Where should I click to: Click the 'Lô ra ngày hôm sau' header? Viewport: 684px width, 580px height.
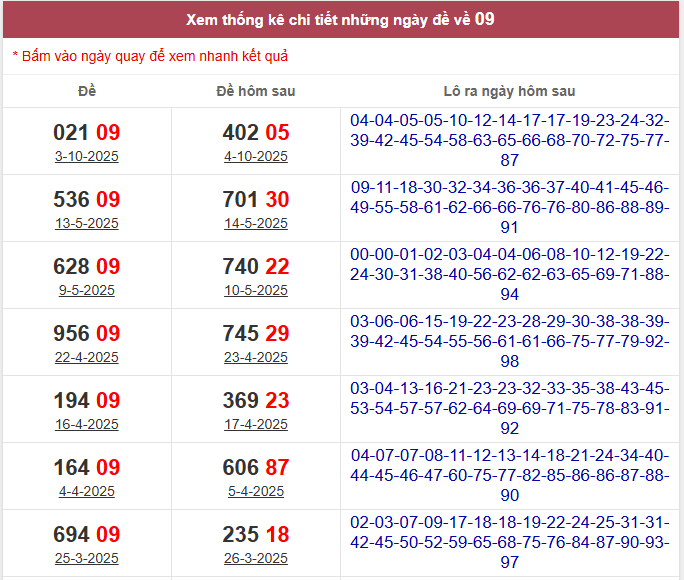(510, 91)
